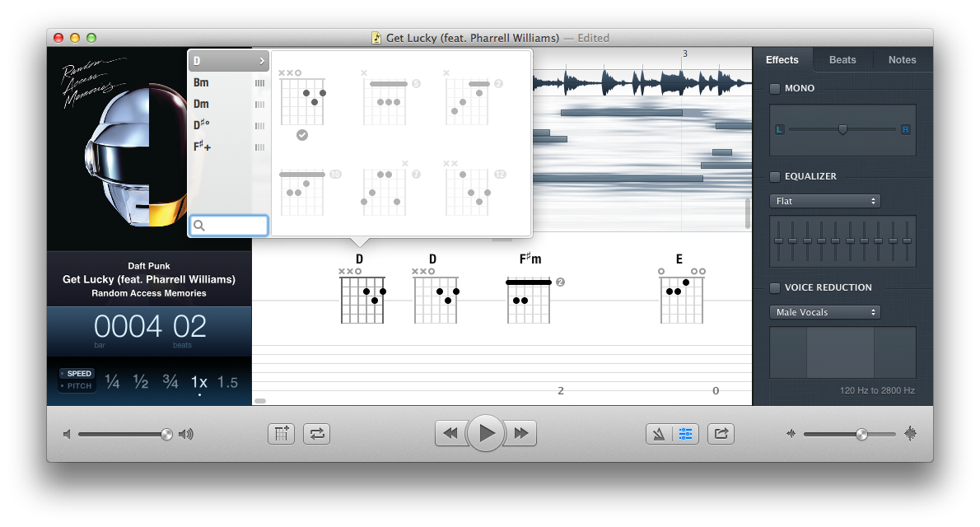Click the pan right R indicator
Viewport: 980px width, 527px height.
pos(906,129)
